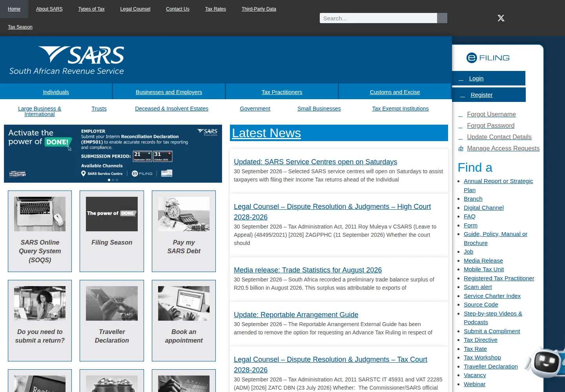
Task: Open the Third-Party Data menu
Action: (x=259, y=9)
